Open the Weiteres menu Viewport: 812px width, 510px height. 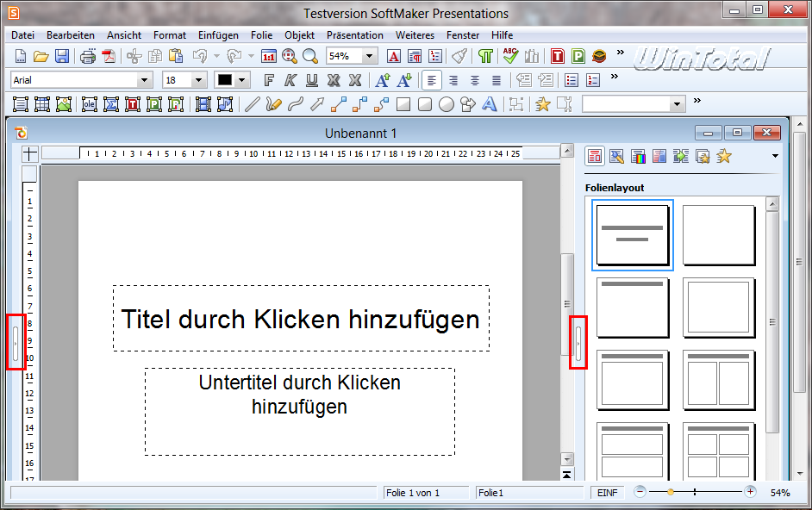(x=415, y=35)
